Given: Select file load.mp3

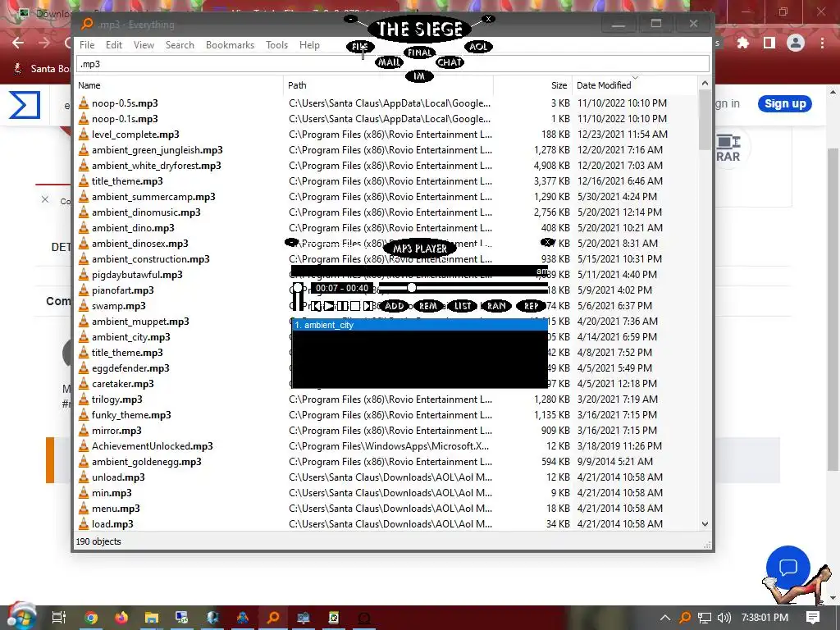Looking at the screenshot, I should pyautogui.click(x=112, y=524).
